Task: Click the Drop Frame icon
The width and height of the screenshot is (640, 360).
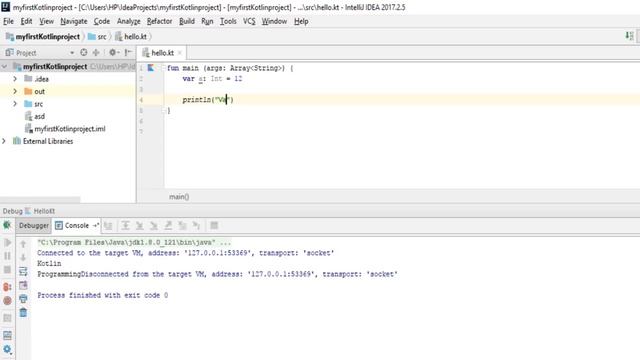Action: click(182, 225)
